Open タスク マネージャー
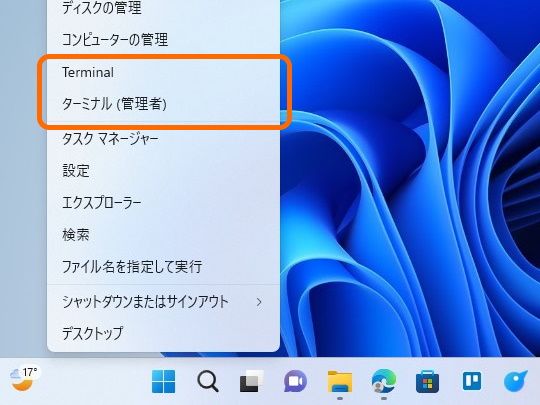The height and width of the screenshot is (405, 540). 163,139
